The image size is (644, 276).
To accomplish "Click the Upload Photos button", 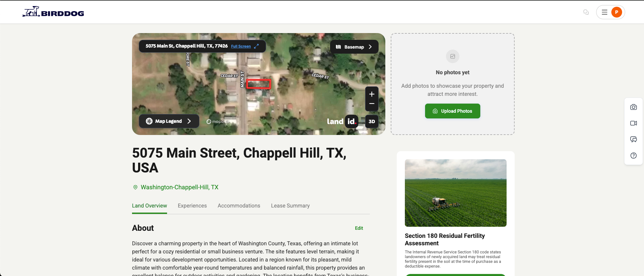I will click(453, 111).
